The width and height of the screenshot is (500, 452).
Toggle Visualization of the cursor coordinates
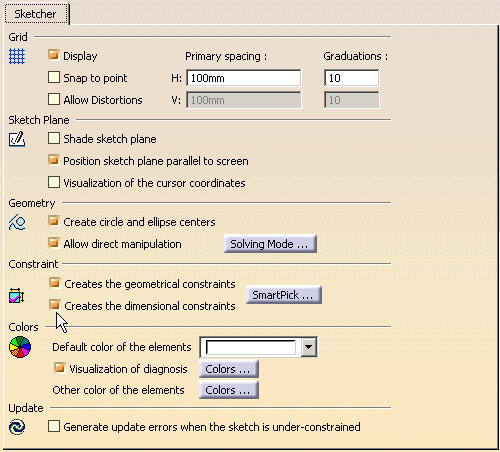pos(54,182)
